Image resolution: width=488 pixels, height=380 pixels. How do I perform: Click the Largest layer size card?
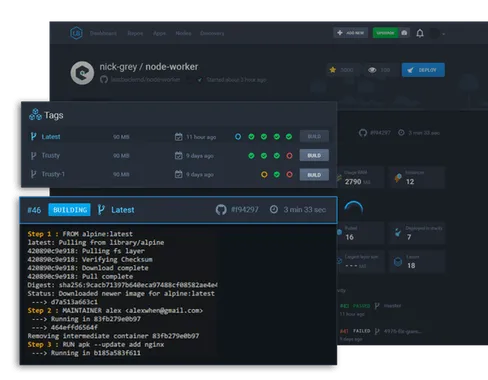[361, 262]
